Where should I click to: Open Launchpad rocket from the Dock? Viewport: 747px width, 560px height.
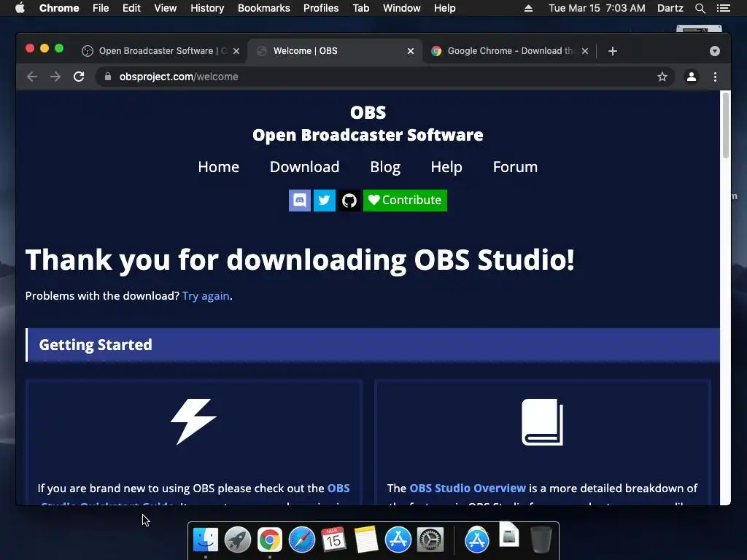pyautogui.click(x=237, y=540)
